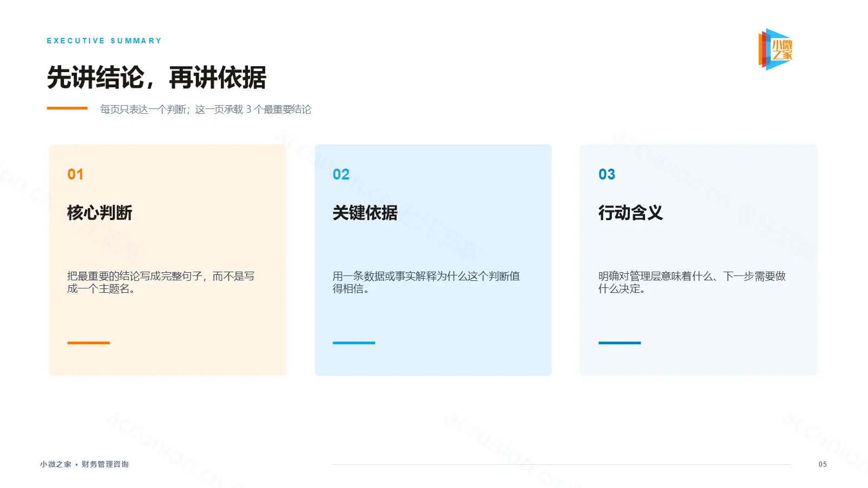Click the number 01 on orange card

(x=75, y=174)
